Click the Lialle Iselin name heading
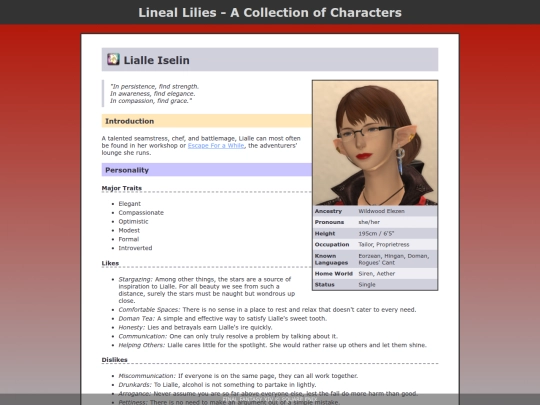The image size is (540, 405). click(x=157, y=60)
